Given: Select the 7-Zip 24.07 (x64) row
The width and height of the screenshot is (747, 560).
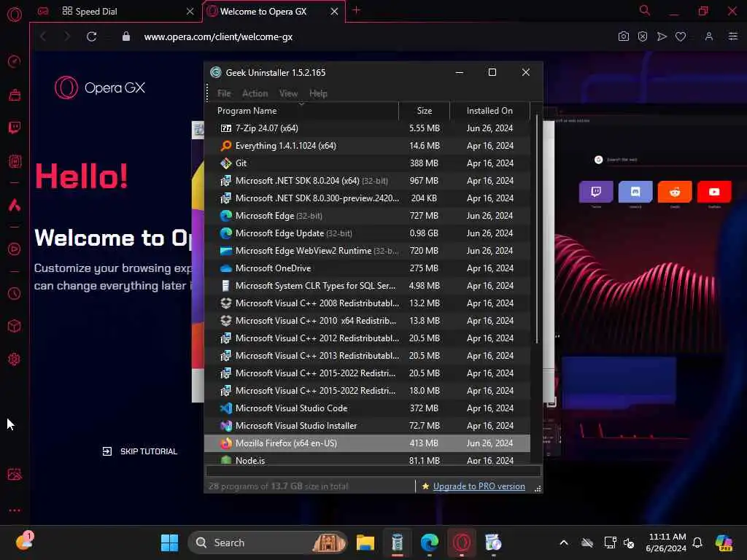Looking at the screenshot, I should tap(367, 128).
